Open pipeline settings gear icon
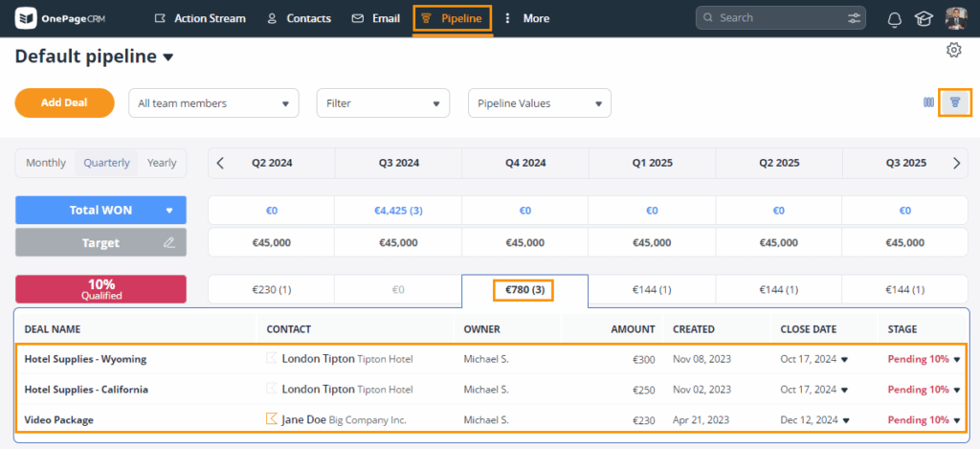Screen dimensions: 980x449 pyautogui.click(x=953, y=50)
